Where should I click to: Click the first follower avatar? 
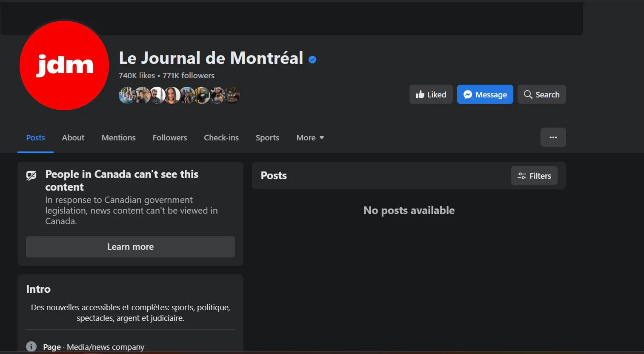pos(127,95)
